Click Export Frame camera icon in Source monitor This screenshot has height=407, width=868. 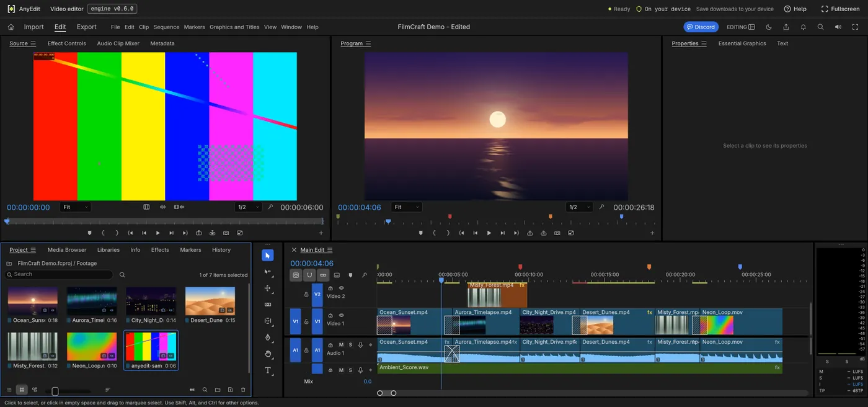[x=226, y=233]
